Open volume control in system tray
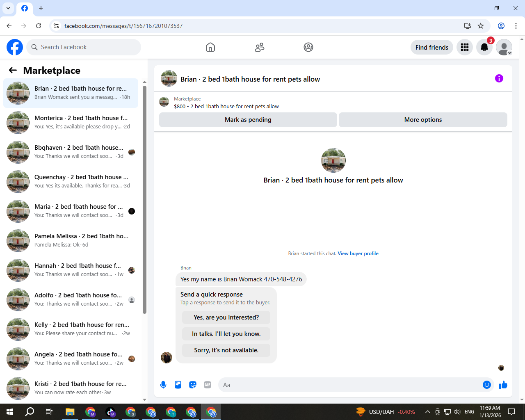525x420 pixels. click(x=457, y=412)
